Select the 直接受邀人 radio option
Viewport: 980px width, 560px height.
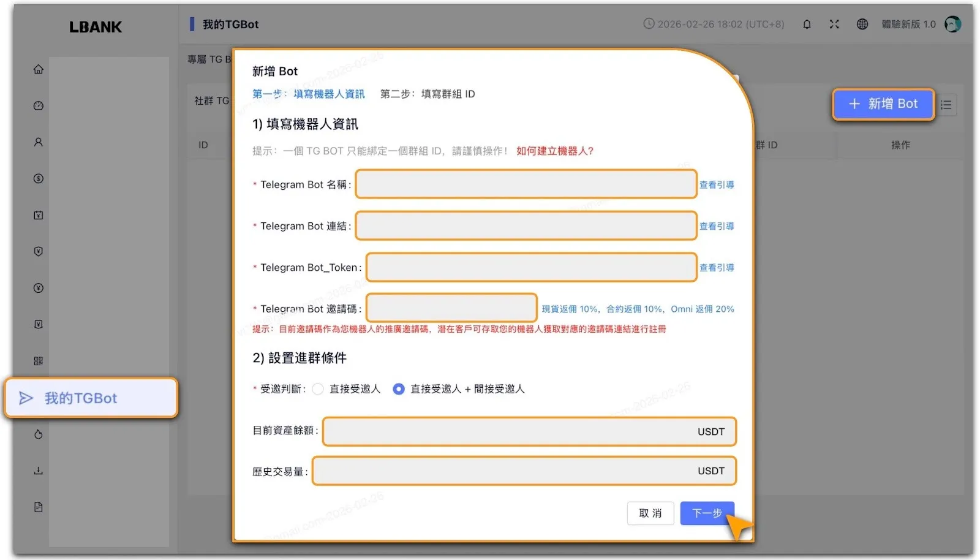(x=318, y=389)
